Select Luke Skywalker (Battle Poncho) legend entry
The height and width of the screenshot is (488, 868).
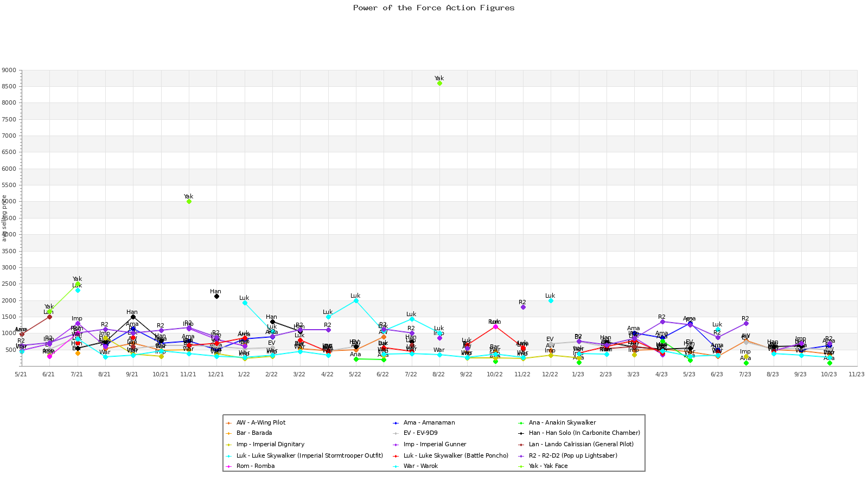(451, 455)
